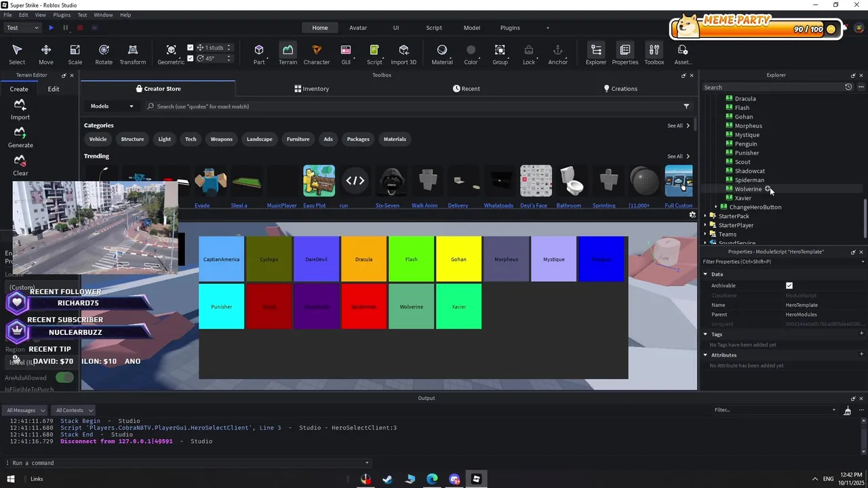Open the Material picker
The height and width of the screenshot is (488, 868).
(x=442, y=54)
